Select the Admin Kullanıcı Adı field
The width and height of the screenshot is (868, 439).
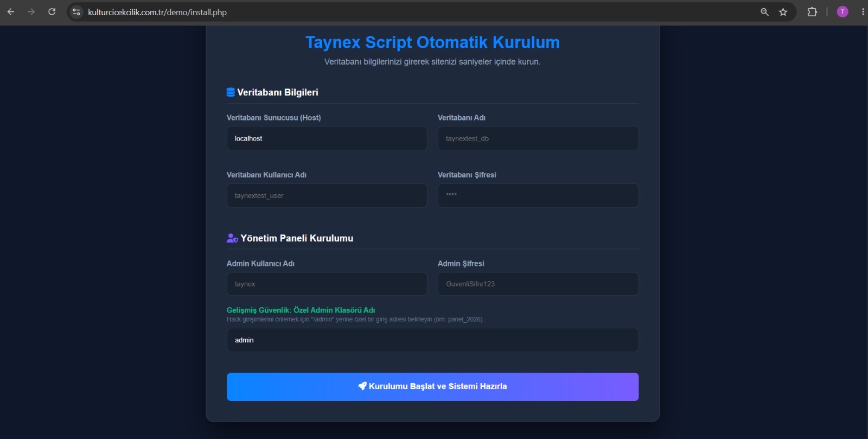[x=327, y=284]
